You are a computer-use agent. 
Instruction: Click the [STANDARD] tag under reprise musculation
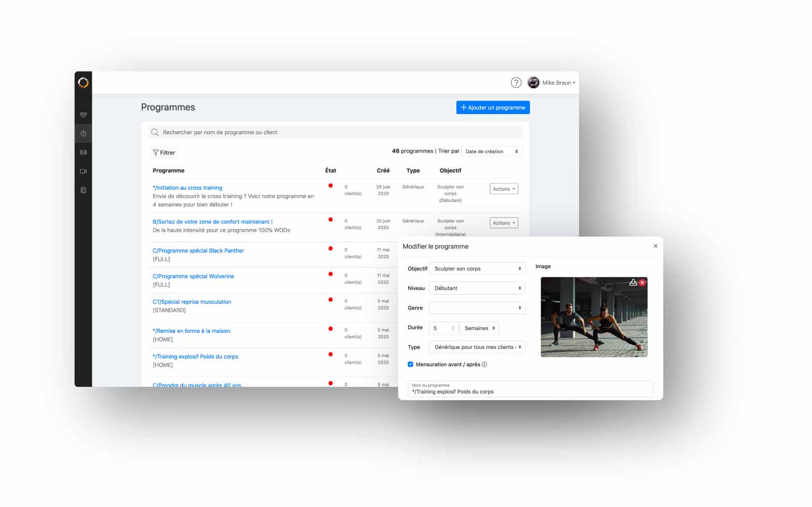[169, 310]
